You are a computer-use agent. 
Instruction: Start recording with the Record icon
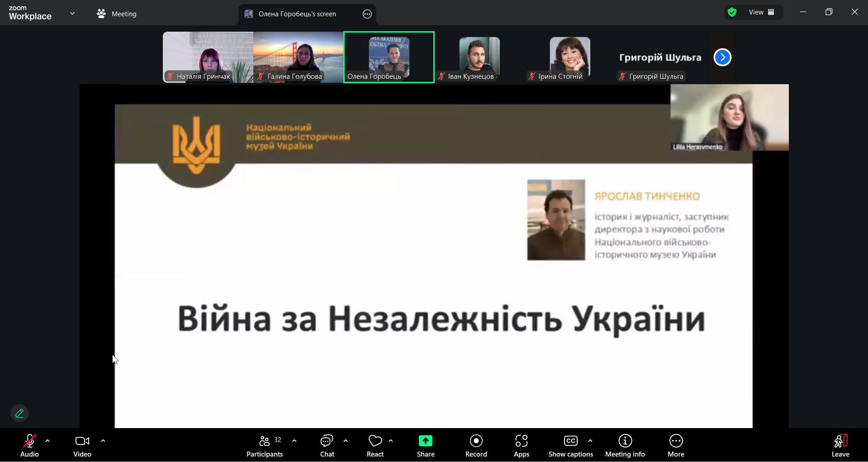476,441
